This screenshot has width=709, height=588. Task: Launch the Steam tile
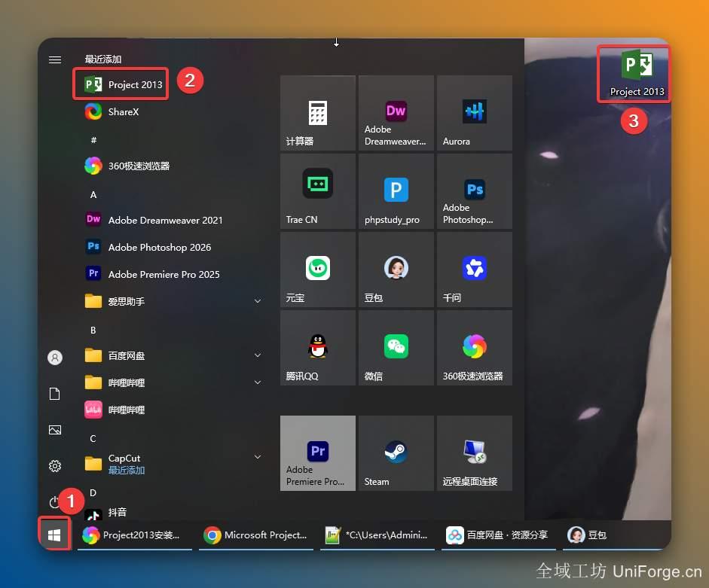click(x=396, y=453)
